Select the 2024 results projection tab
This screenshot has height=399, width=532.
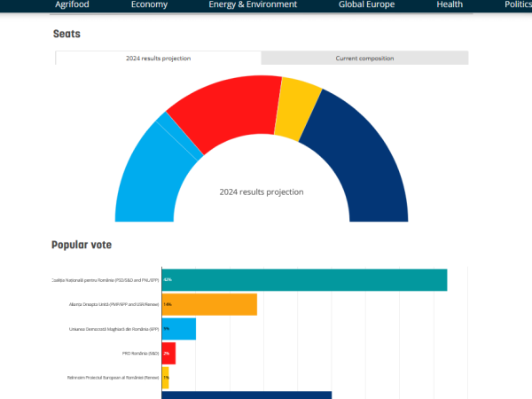[x=159, y=59]
